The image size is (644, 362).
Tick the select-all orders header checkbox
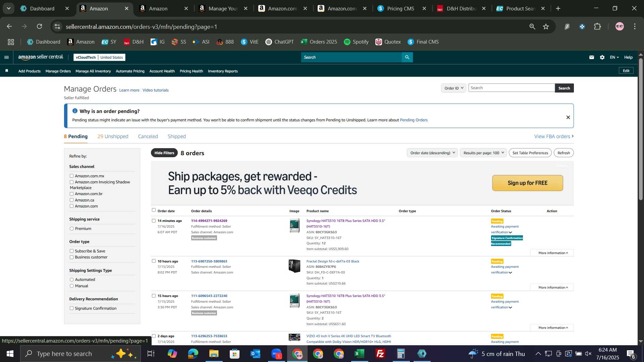pyautogui.click(x=154, y=210)
